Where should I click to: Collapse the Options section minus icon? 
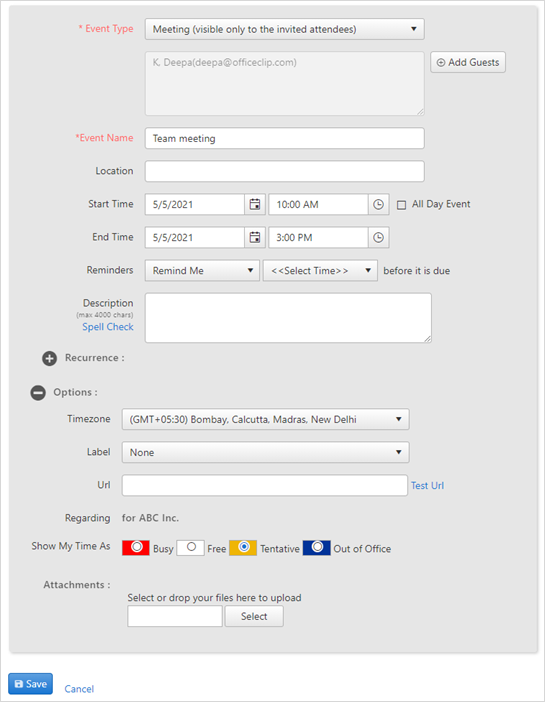coord(38,393)
